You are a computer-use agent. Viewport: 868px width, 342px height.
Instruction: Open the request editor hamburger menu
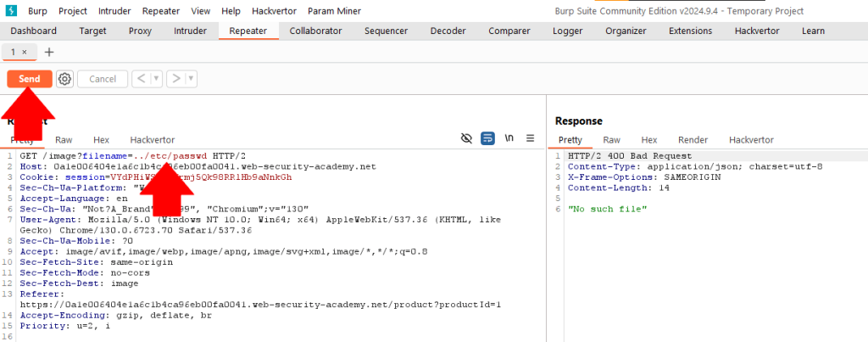click(531, 138)
